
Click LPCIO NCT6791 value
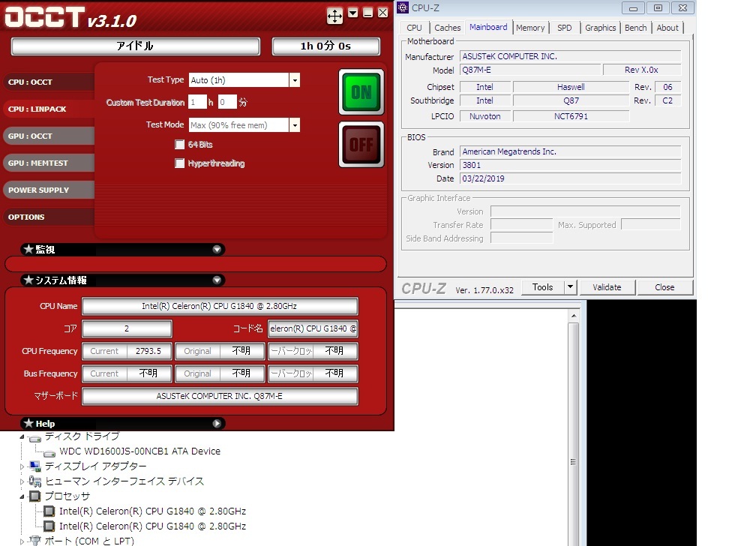[x=571, y=116]
